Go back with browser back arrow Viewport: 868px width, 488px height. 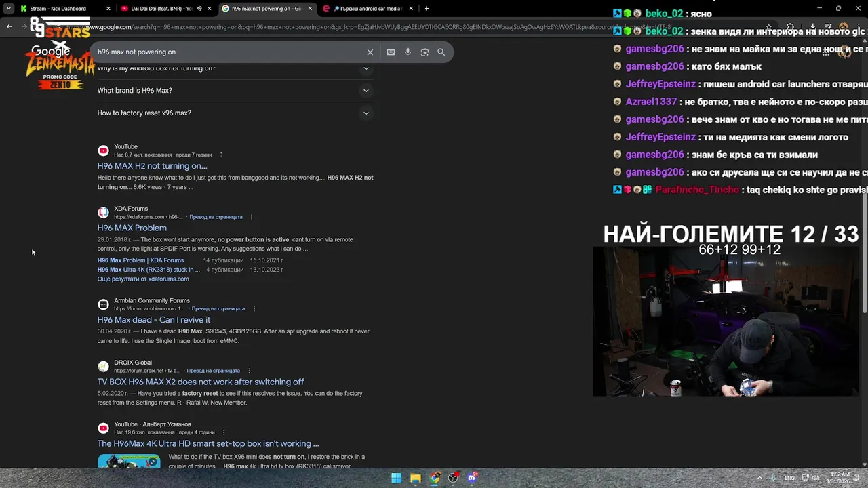[9, 26]
